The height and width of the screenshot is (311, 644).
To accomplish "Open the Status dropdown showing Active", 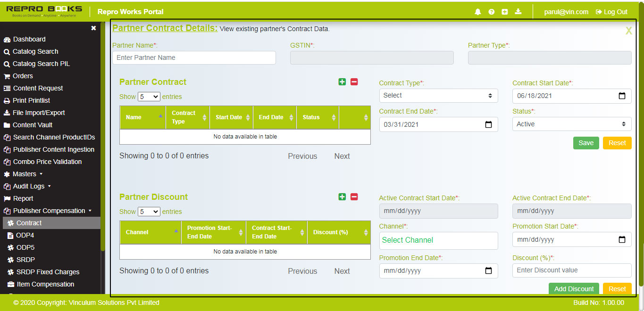I will click(571, 124).
